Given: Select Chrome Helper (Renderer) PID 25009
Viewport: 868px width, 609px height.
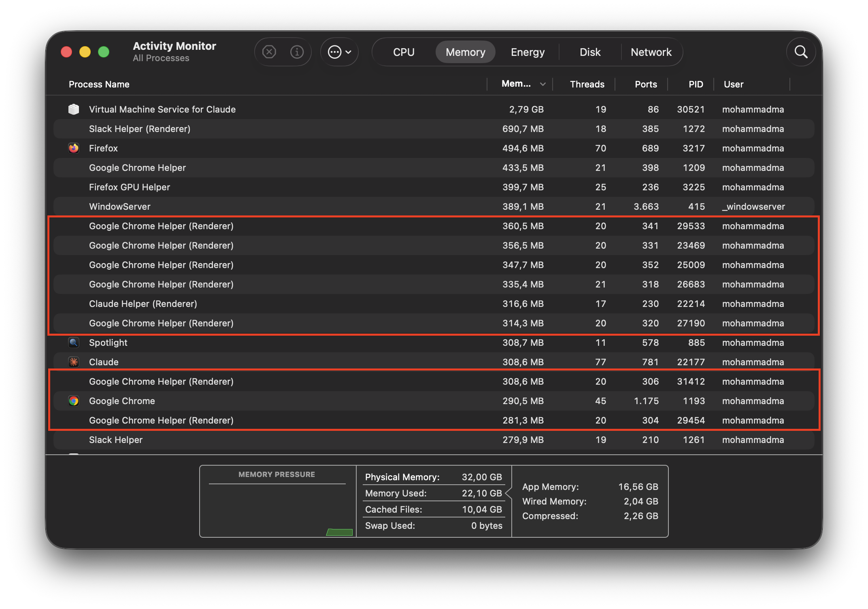Looking at the screenshot, I should tap(434, 265).
